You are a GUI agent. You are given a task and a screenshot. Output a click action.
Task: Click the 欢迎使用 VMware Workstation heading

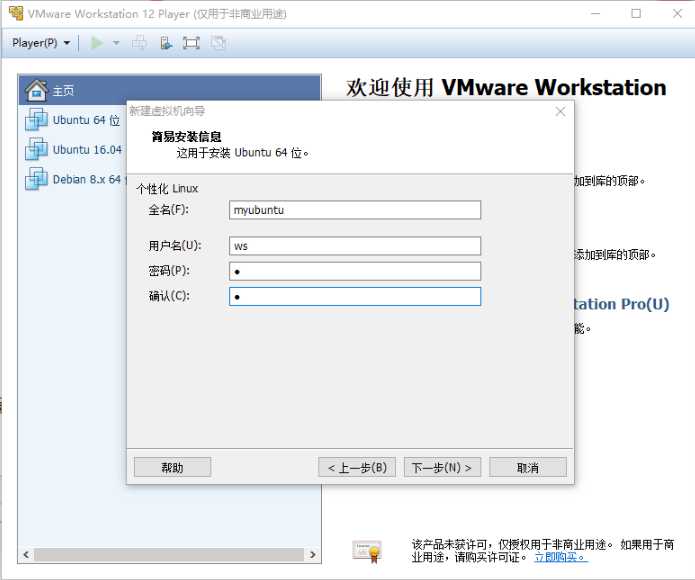506,87
